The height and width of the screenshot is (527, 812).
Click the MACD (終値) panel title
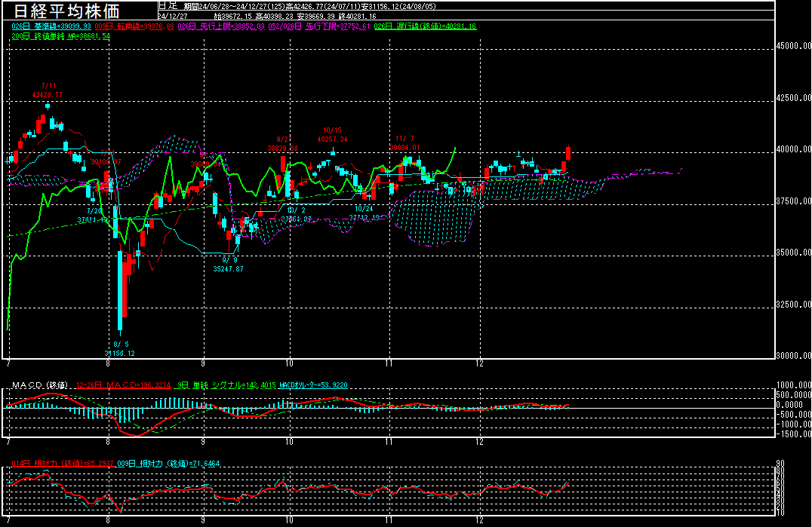coord(40,385)
